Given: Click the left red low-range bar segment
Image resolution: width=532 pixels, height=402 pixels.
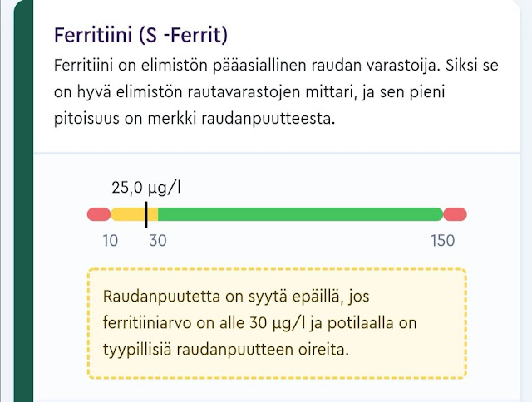Looking at the screenshot, I should pos(98,214).
